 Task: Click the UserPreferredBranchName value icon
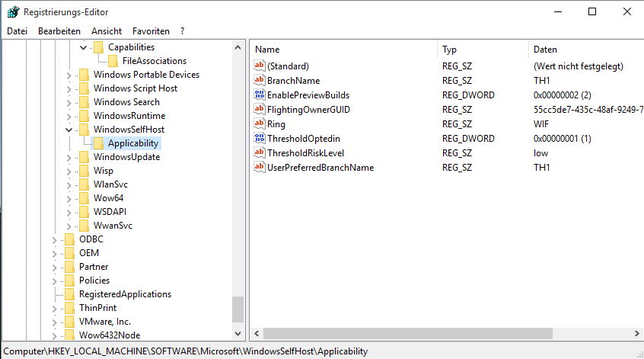(260, 168)
